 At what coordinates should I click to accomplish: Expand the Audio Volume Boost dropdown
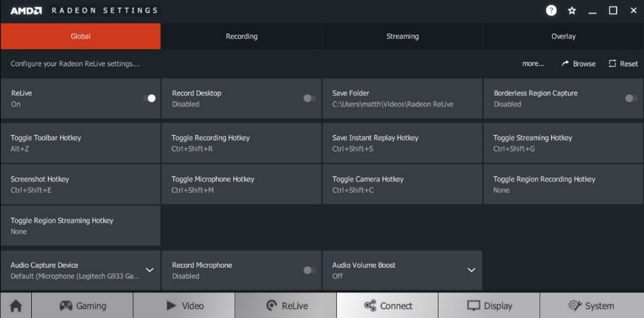(x=471, y=270)
